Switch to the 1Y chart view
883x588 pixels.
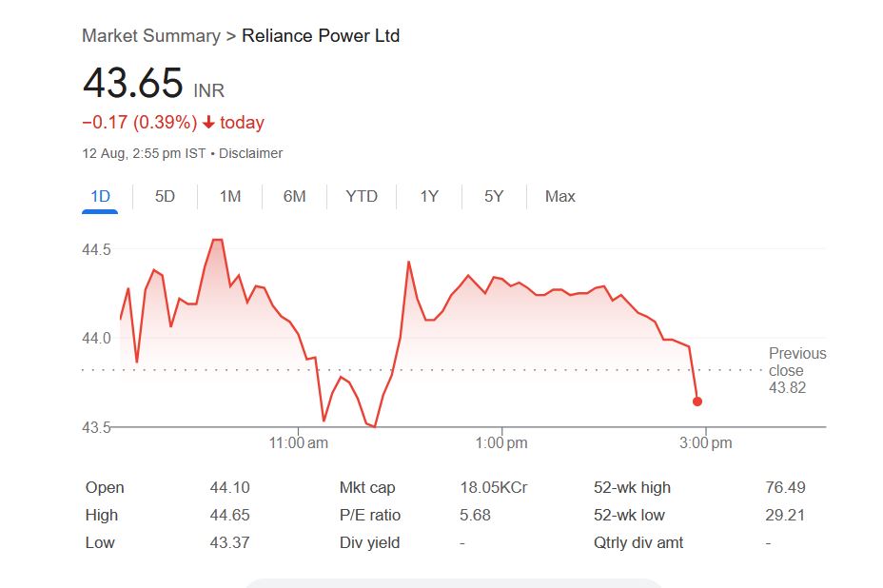[429, 197]
